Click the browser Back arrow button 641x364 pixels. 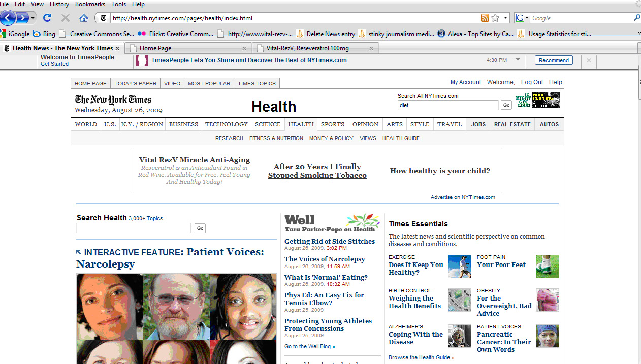point(8,18)
